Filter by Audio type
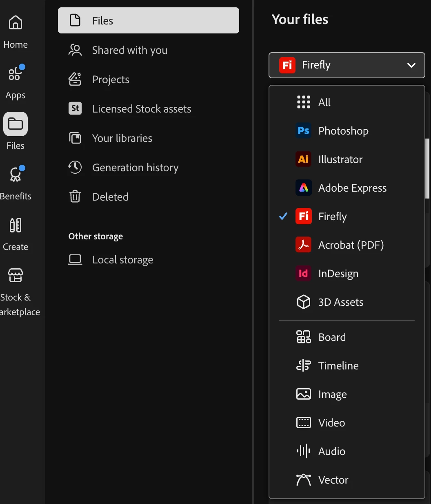 [347, 451]
